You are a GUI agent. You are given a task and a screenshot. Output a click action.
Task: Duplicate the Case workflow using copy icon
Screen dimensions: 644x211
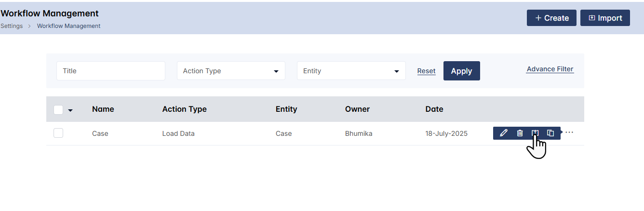tap(550, 133)
